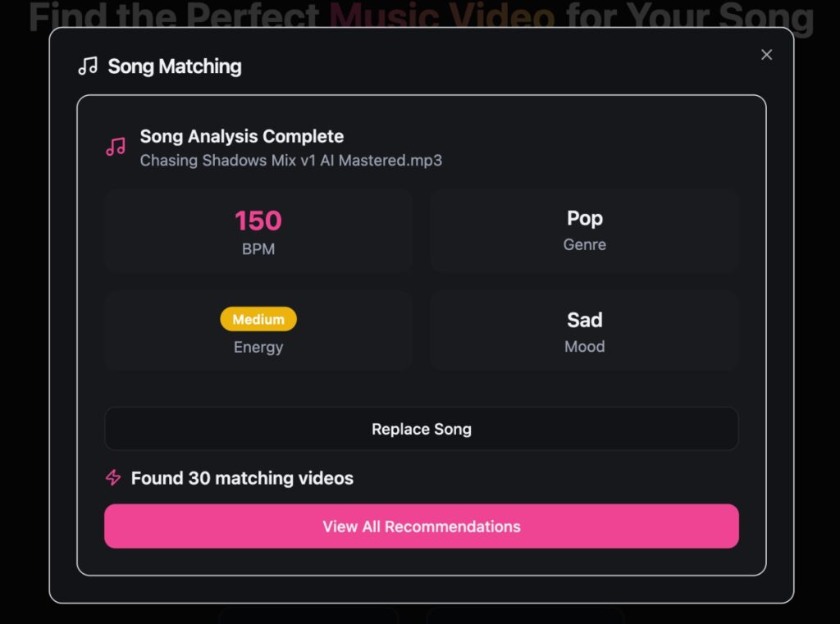Click the lightning bolt icon near matching videos
This screenshot has width=840, height=624.
[x=113, y=477]
